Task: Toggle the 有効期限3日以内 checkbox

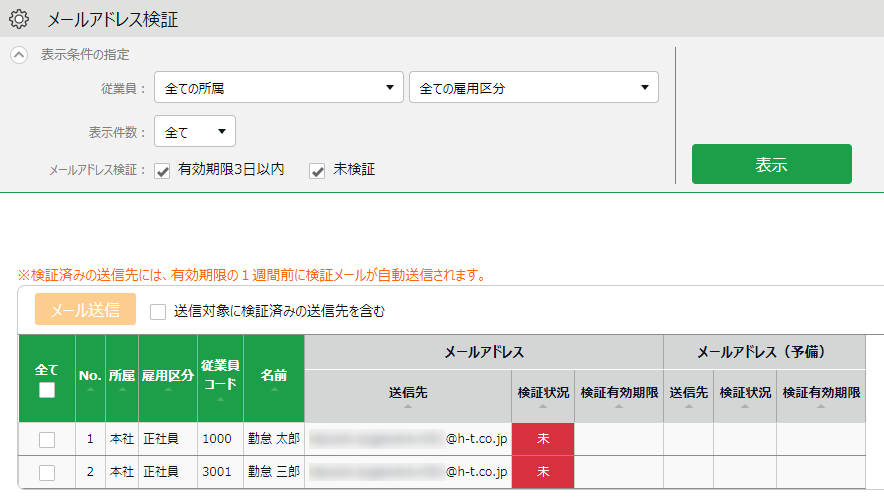Action: (x=163, y=171)
